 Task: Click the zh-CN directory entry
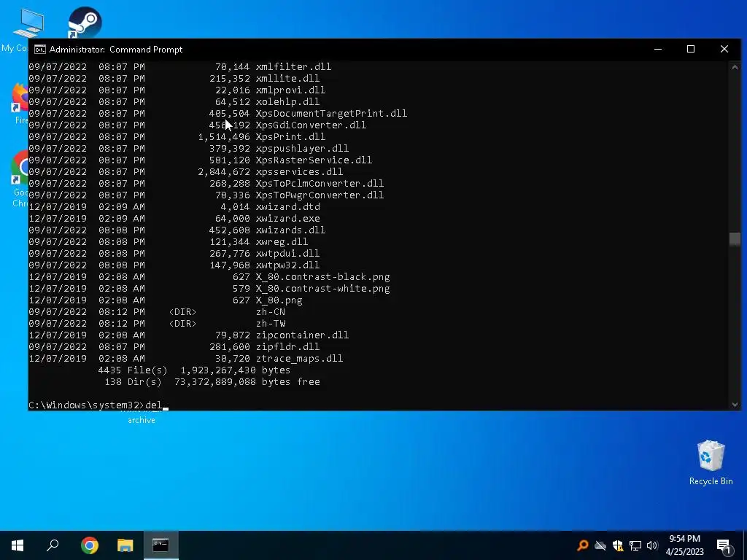pyautogui.click(x=271, y=311)
